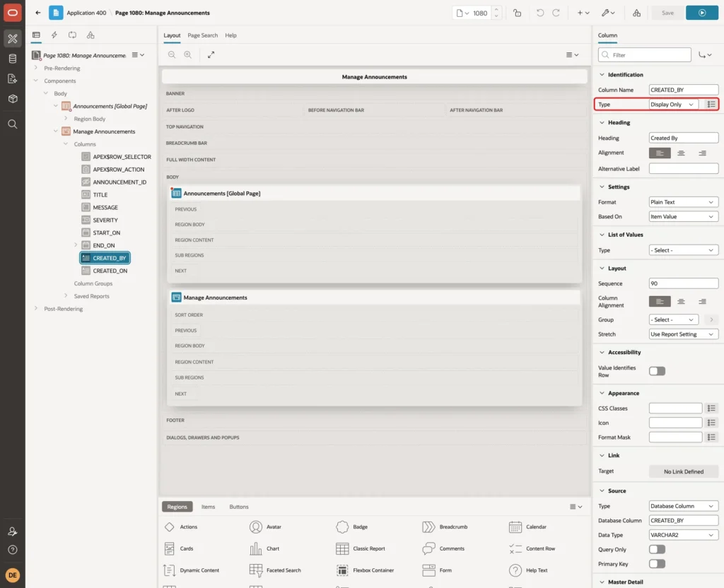The height and width of the screenshot is (588, 724).
Task: Set Column Alignment to center
Action: pyautogui.click(x=681, y=301)
